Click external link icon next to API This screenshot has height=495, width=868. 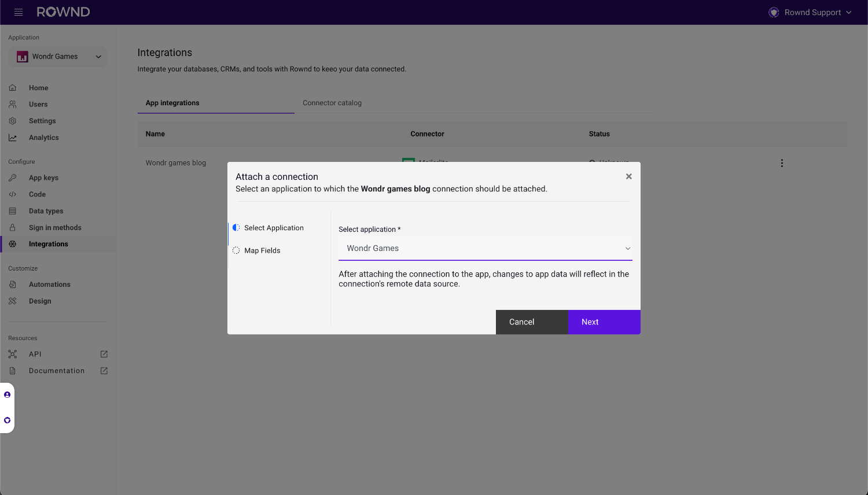pyautogui.click(x=104, y=354)
